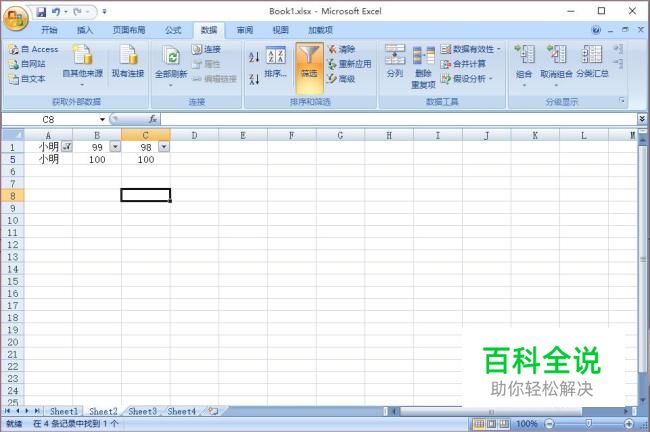The image size is (650, 432).
Task: Switch to Sheet4 tab
Action: (182, 411)
